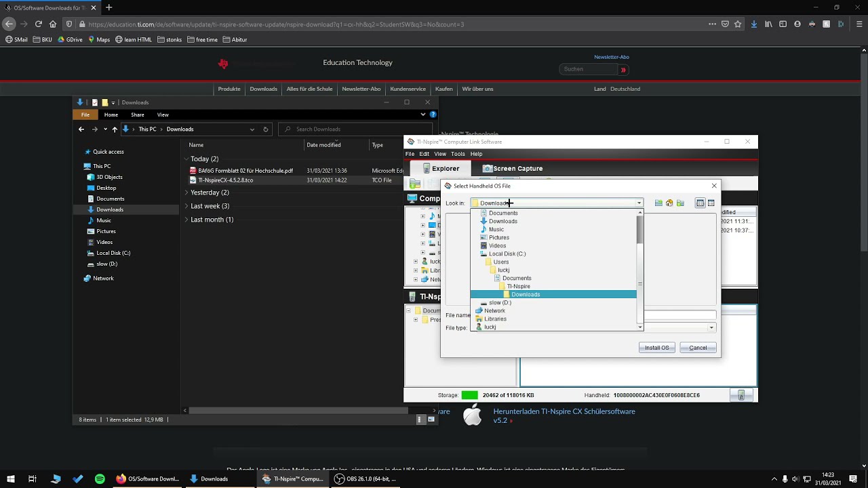Expand the Last month (1) group
The height and width of the screenshot is (488, 868).
point(186,220)
